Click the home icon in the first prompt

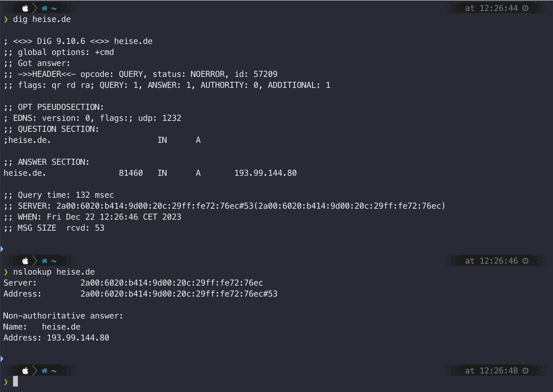pyautogui.click(x=44, y=8)
